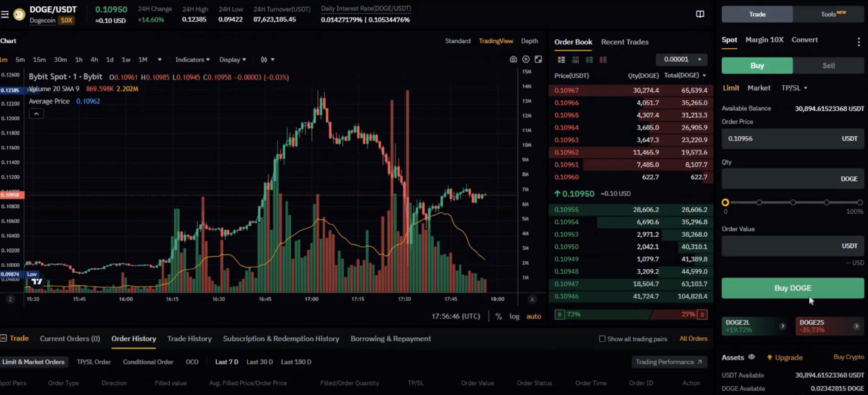The height and width of the screenshot is (395, 868).
Task: Open All Orders link
Action: [693, 339]
